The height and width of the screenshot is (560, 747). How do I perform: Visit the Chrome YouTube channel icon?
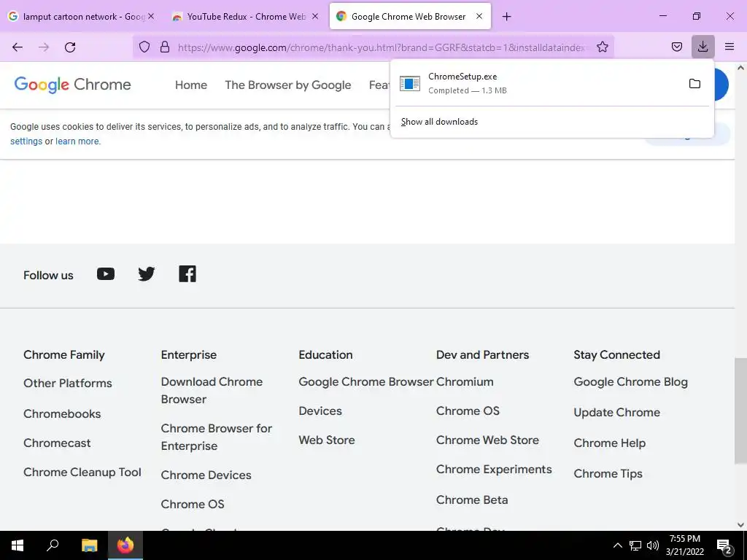point(106,274)
